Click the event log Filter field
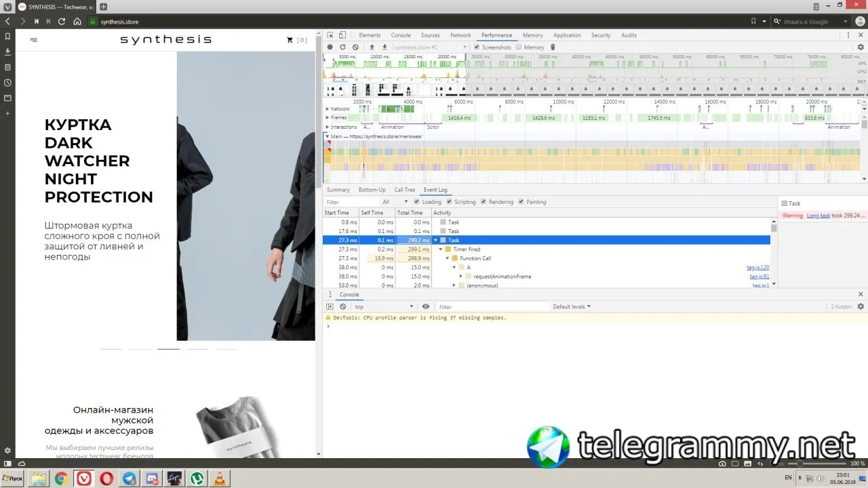The height and width of the screenshot is (488, 868). coord(351,202)
